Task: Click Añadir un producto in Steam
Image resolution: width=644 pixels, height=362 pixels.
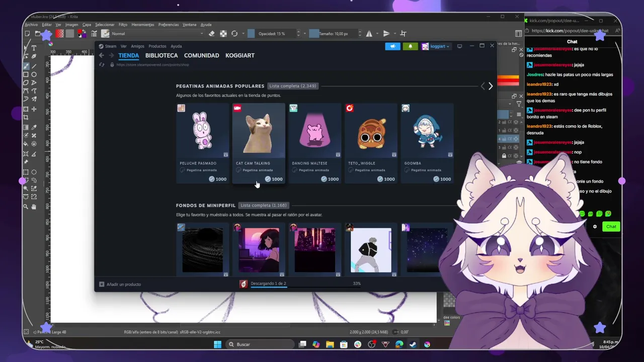Action: tap(120, 284)
